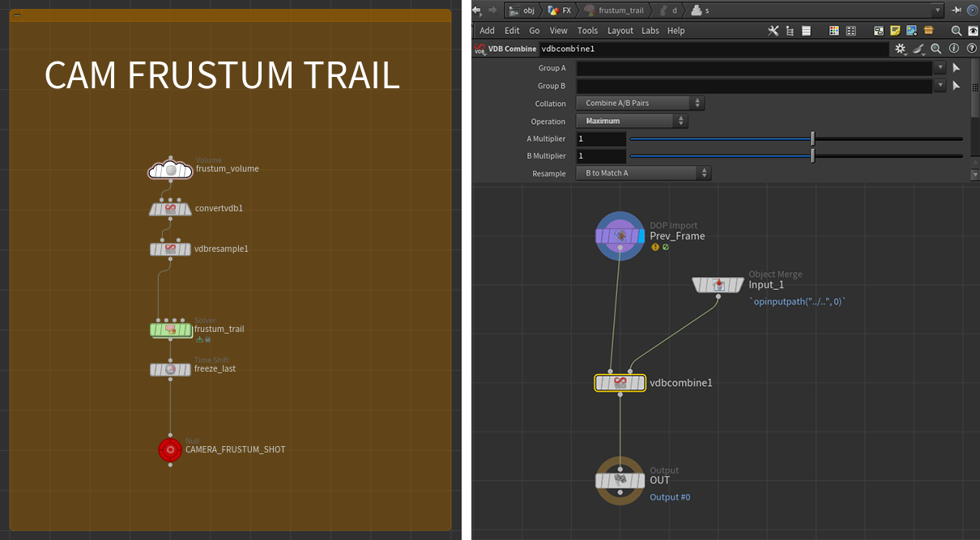Open the Operation Maximum dropdown

coord(632,121)
